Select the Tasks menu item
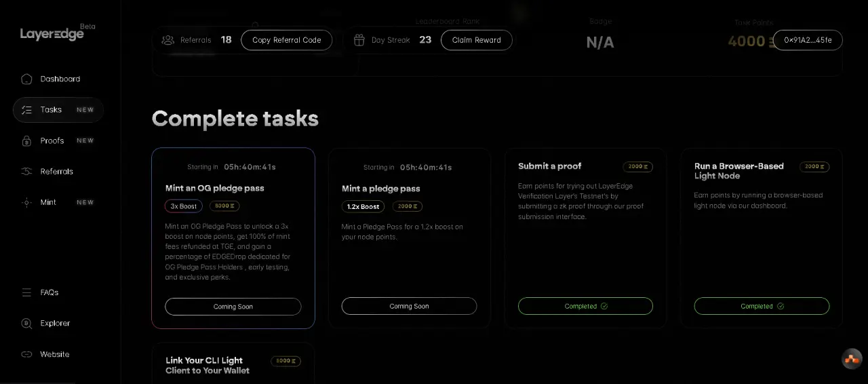Screen dimensions: 868x384 (58, 110)
